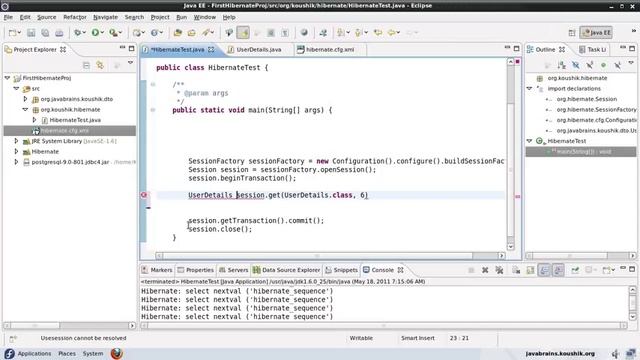Open the Navigate menu

(x=105, y=17)
